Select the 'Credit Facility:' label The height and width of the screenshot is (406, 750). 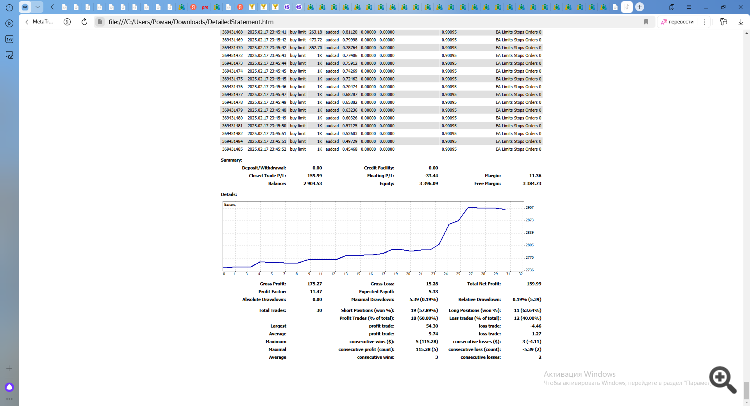(379, 168)
